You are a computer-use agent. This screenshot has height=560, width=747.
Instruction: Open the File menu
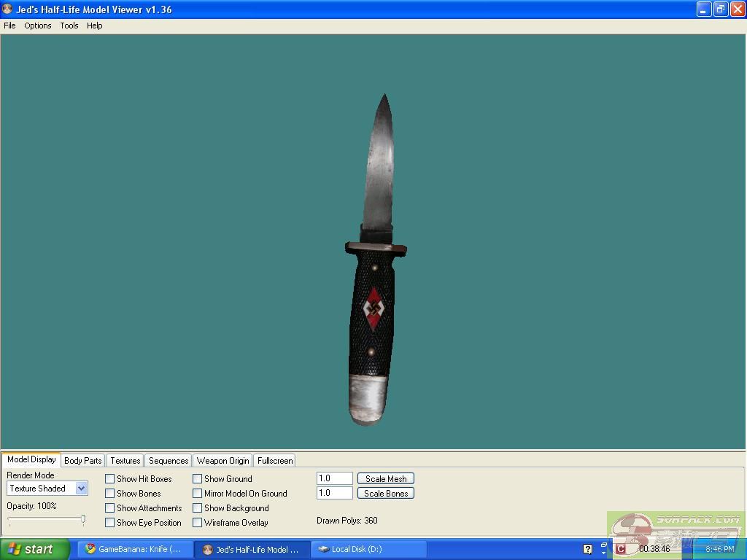coord(9,26)
